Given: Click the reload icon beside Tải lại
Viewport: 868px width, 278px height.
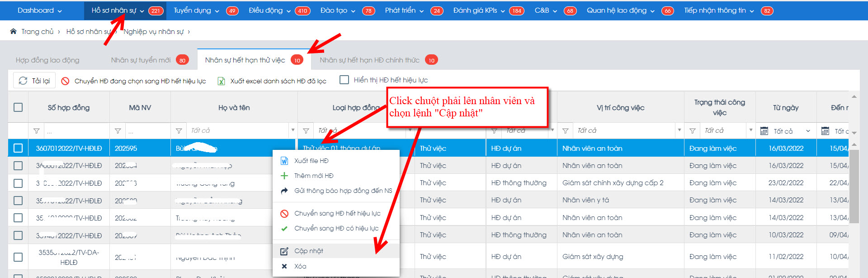Looking at the screenshot, I should (x=23, y=81).
